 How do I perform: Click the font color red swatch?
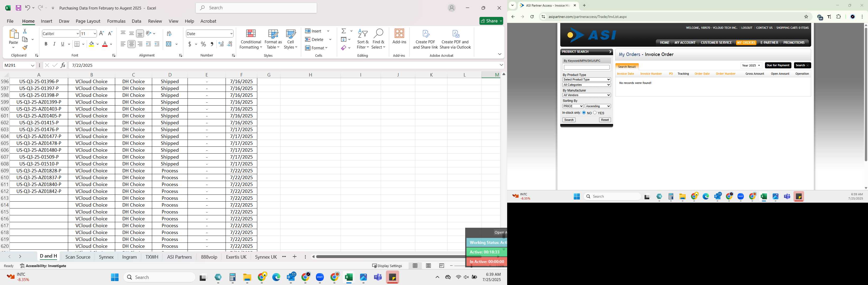105,44
